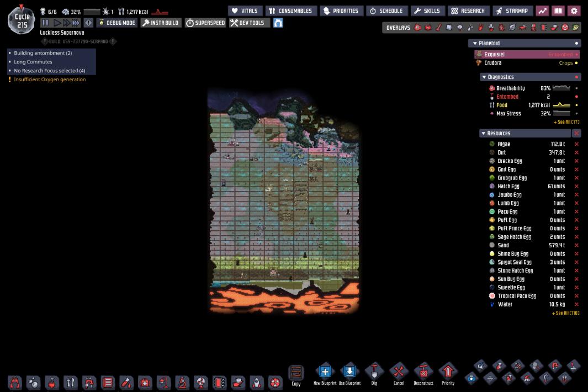Open the Utilities build category fan icon

coord(201,383)
